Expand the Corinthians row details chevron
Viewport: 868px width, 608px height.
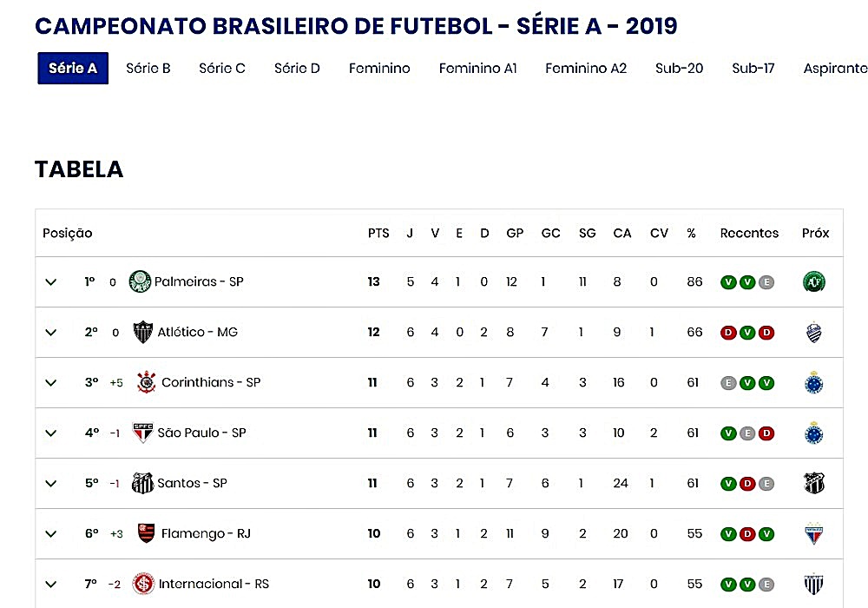click(51, 383)
